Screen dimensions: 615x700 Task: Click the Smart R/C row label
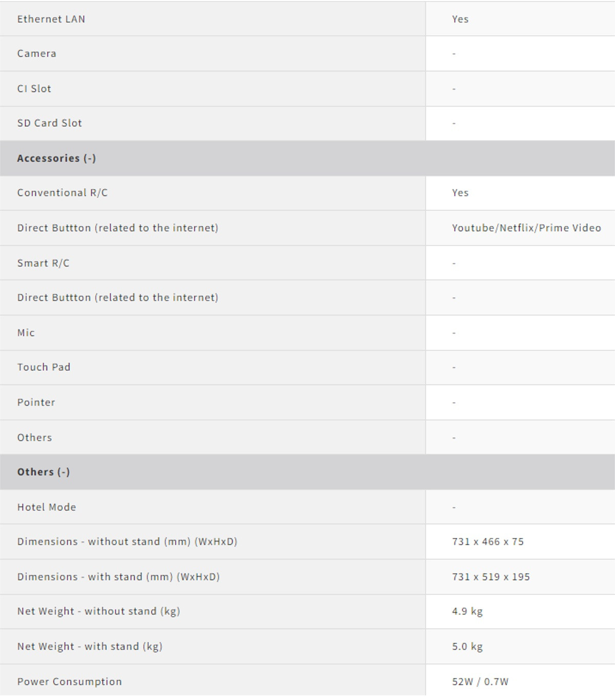coord(43,263)
